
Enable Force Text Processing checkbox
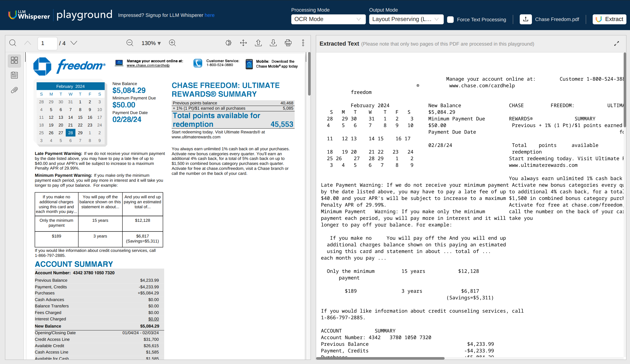(450, 20)
